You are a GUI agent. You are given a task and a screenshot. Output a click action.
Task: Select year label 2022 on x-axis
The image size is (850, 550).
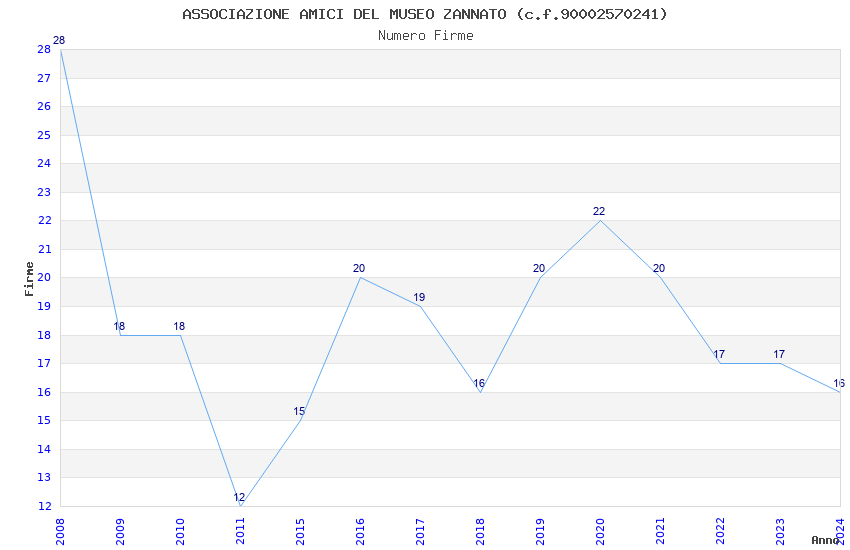click(720, 531)
